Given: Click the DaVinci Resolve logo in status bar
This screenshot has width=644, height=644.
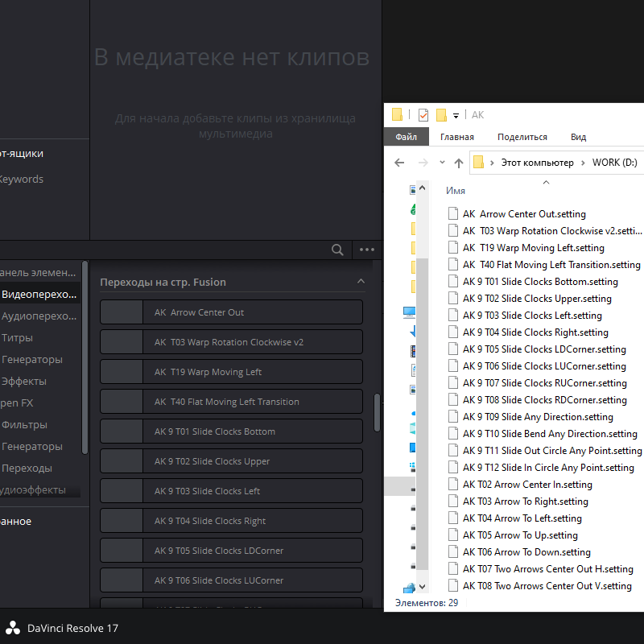Looking at the screenshot, I should [13, 627].
